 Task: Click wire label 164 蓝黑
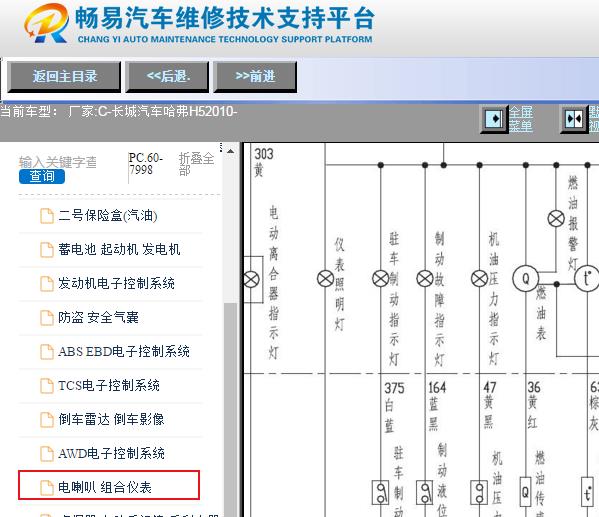[437, 406]
